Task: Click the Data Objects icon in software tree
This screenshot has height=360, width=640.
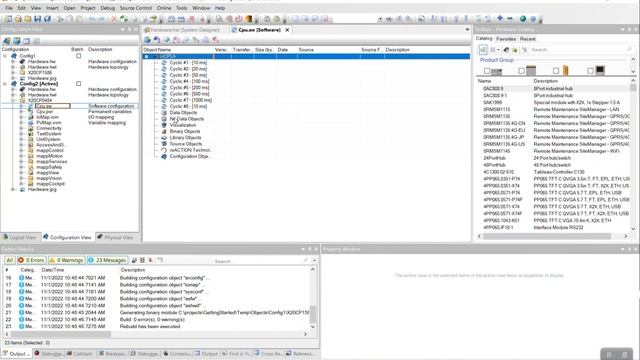Action: click(x=164, y=113)
